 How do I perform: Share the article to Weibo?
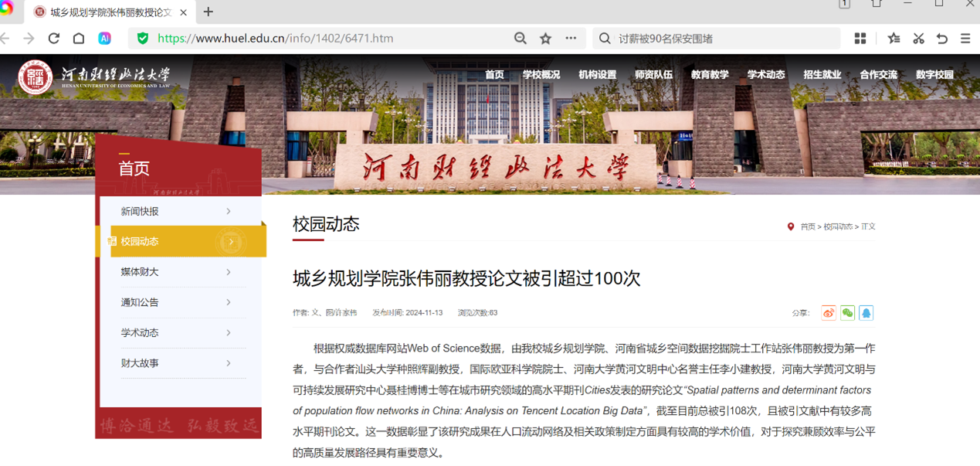(x=829, y=313)
